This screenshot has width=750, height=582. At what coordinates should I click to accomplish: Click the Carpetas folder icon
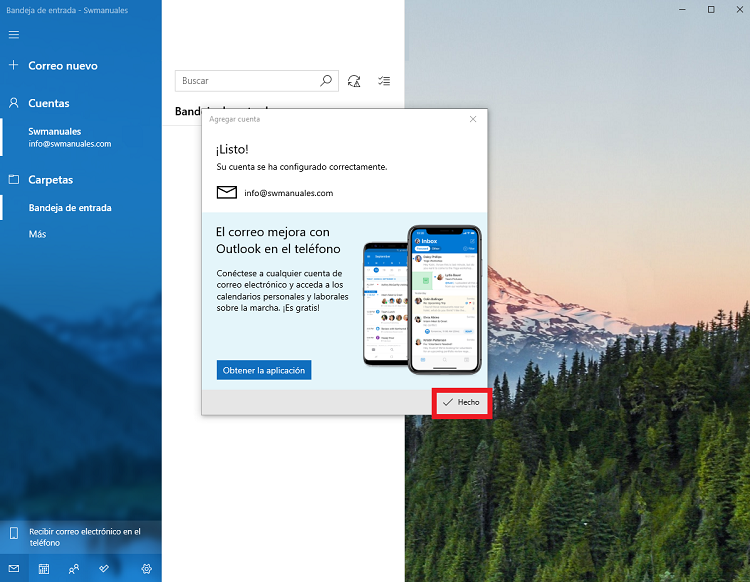coord(14,179)
